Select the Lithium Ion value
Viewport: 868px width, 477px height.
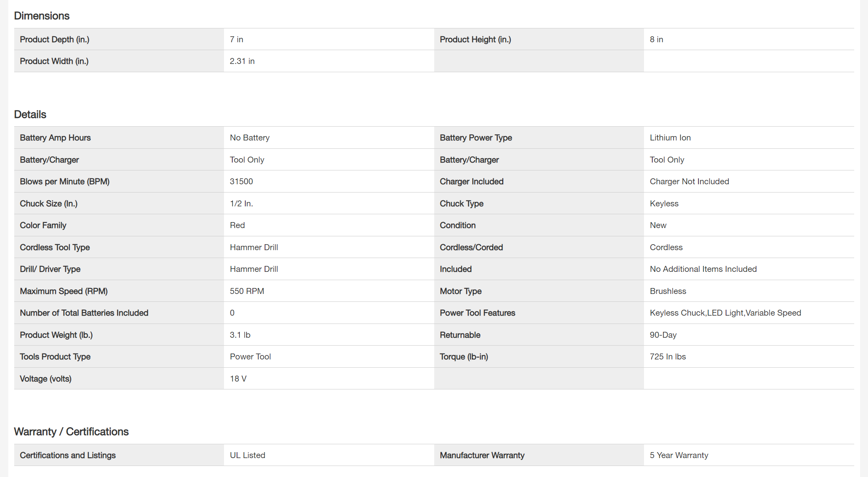[x=670, y=138]
